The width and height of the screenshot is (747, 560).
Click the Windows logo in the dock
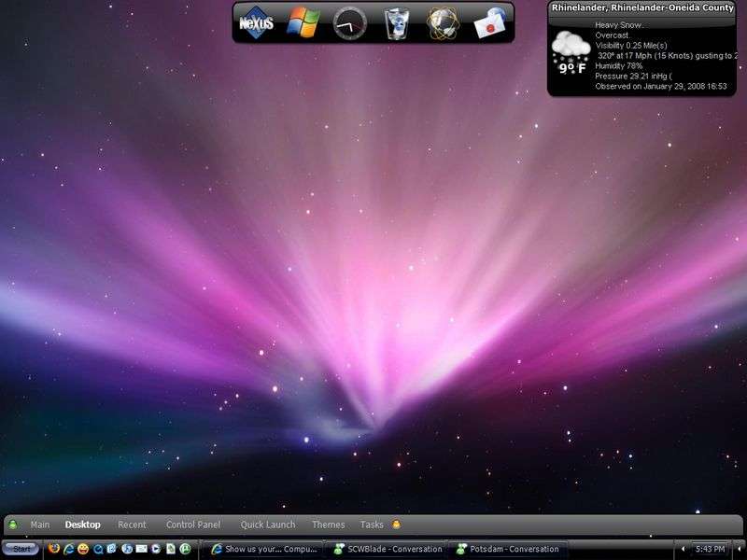303,22
